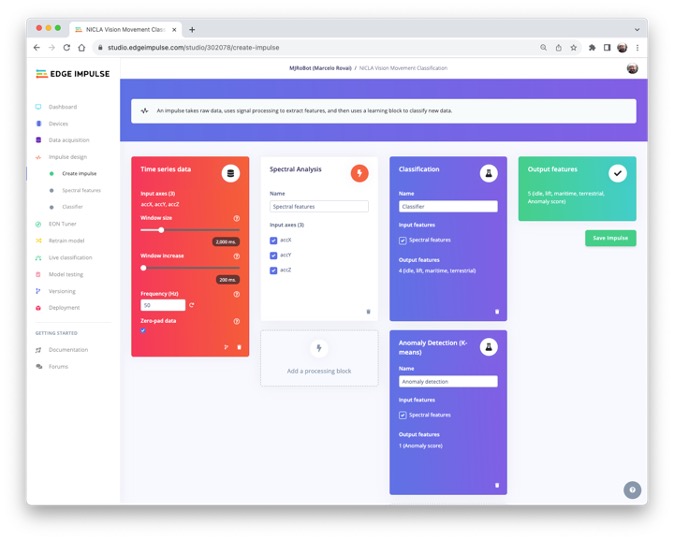Expand the Impulse design sidebar section
This screenshot has height=540, width=674.
click(67, 157)
